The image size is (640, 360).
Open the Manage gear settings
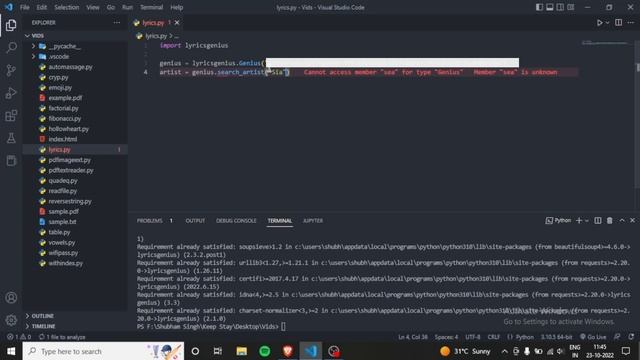[11, 320]
